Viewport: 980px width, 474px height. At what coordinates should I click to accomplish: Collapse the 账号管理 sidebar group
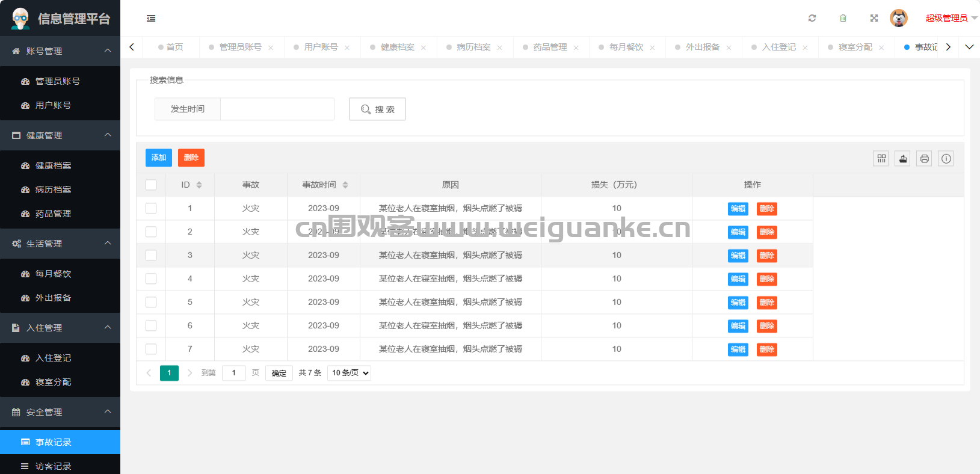(60, 51)
